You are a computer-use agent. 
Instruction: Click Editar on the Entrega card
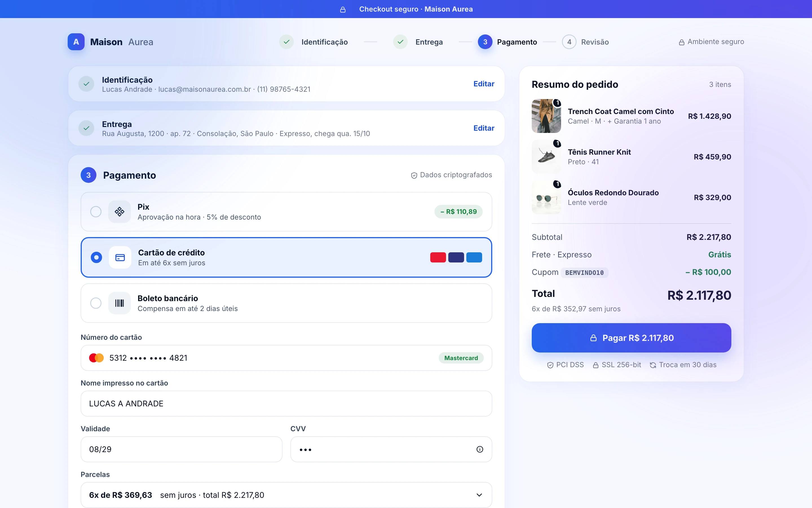(484, 128)
